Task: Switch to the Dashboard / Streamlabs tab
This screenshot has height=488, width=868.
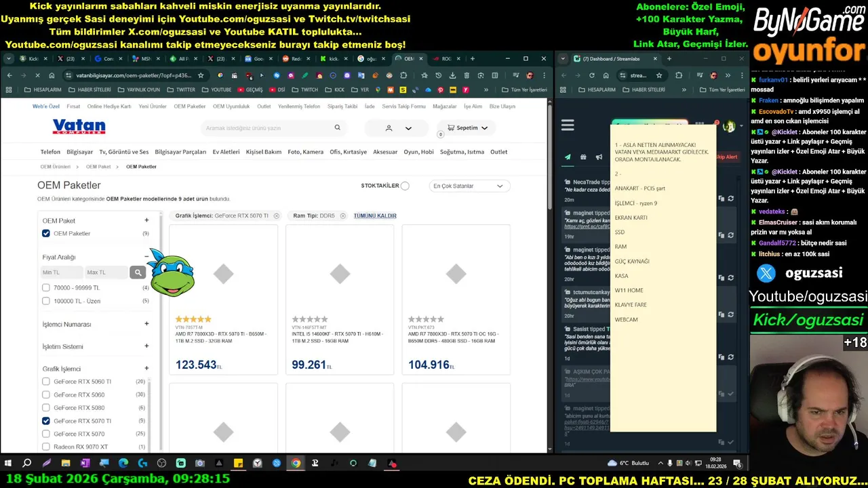Action: (x=616, y=59)
